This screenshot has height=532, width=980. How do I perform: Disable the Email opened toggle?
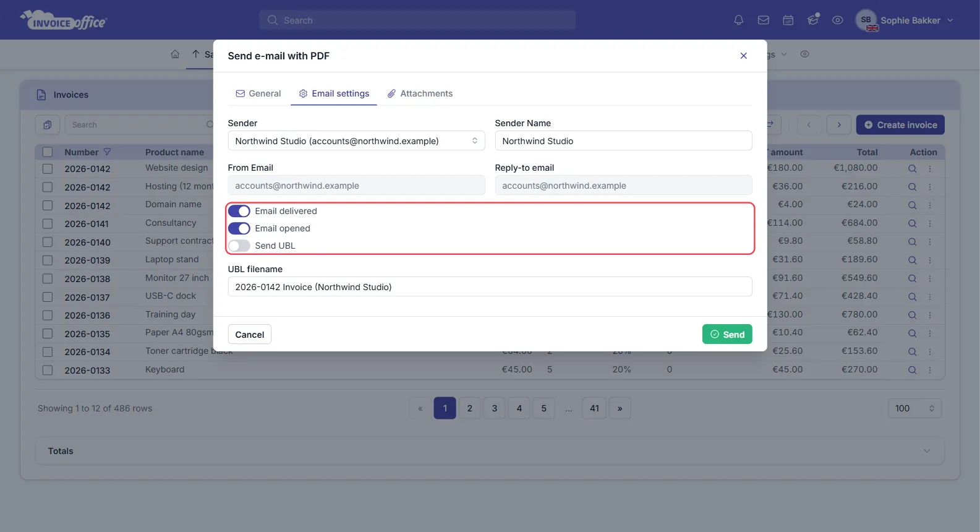pos(239,228)
